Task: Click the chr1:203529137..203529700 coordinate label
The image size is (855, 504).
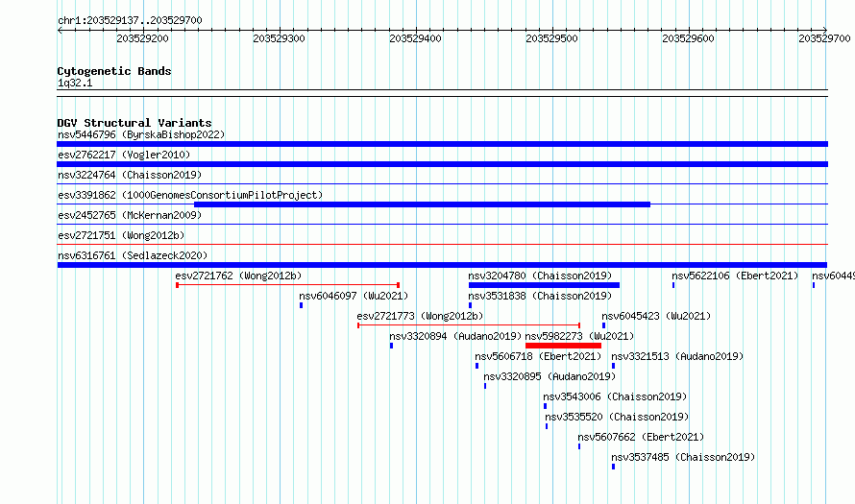Action: [130, 20]
